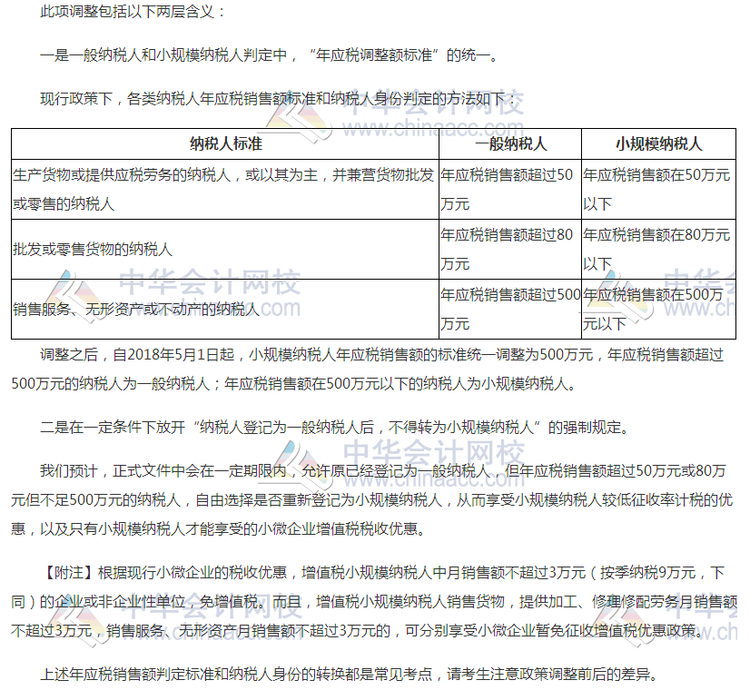
Task: Select the cell reading 年应税销售额超过80万元
Action: click(508, 250)
